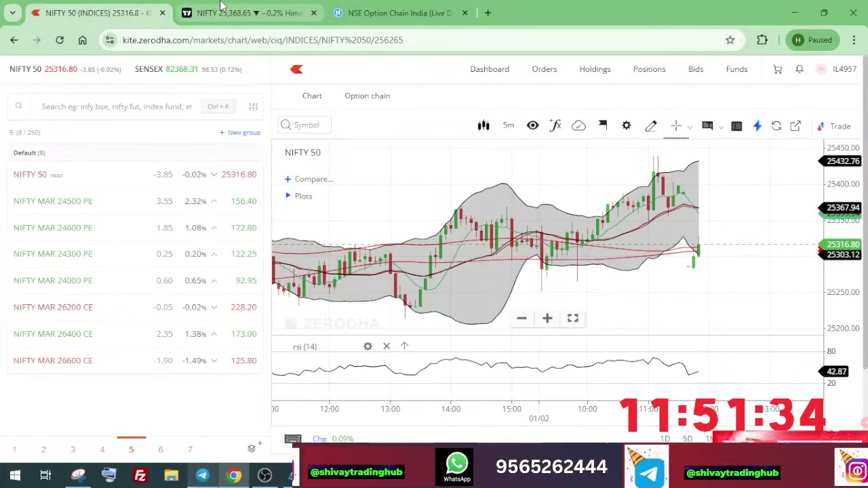The height and width of the screenshot is (488, 868).
Task: Open the Bids page
Action: (696, 69)
